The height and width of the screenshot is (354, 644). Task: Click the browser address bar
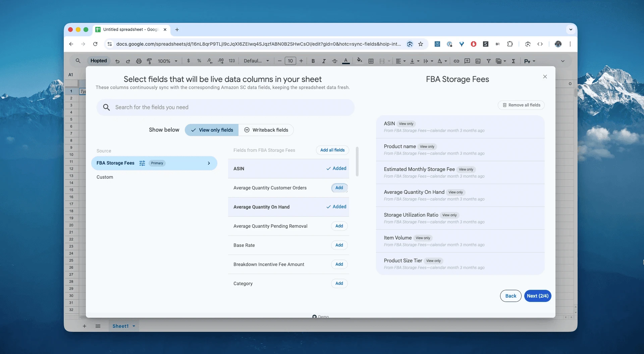(258, 44)
